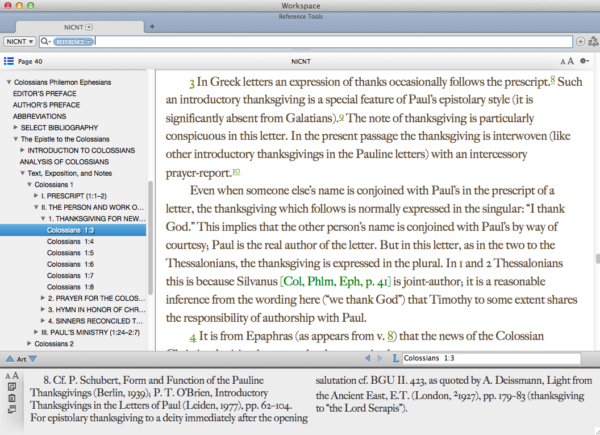
Task: Toggle the table of contents list icon
Action: 9,61
